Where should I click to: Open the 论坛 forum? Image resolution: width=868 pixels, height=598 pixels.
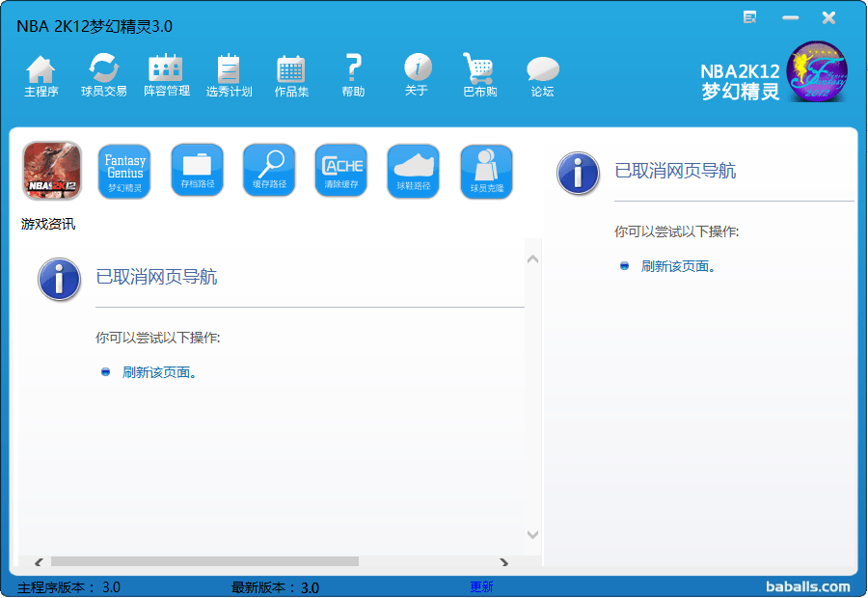coord(542,75)
